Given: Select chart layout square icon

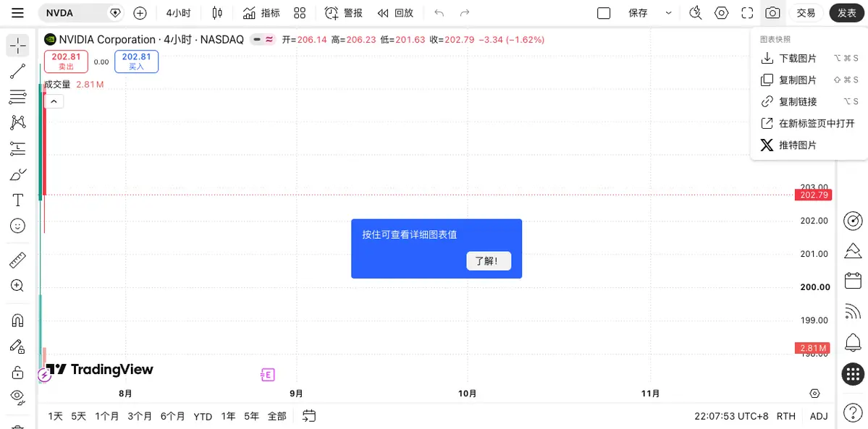Looking at the screenshot, I should pos(603,13).
